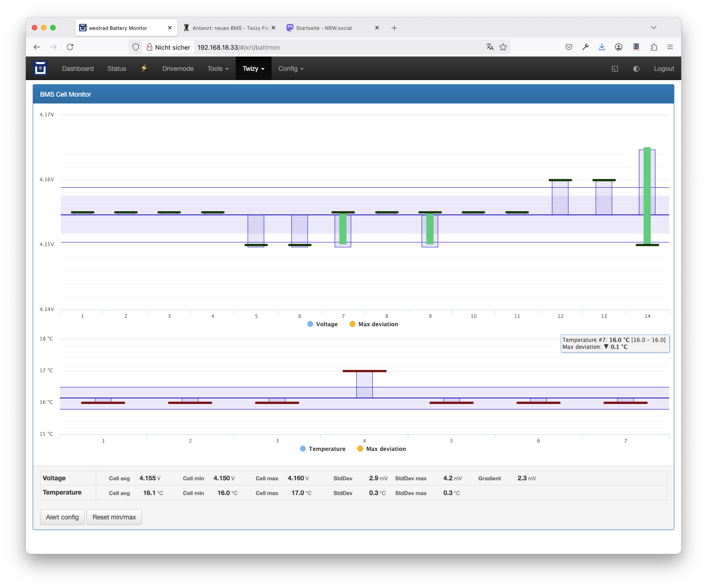Toggle night mode contrast icon

click(636, 69)
